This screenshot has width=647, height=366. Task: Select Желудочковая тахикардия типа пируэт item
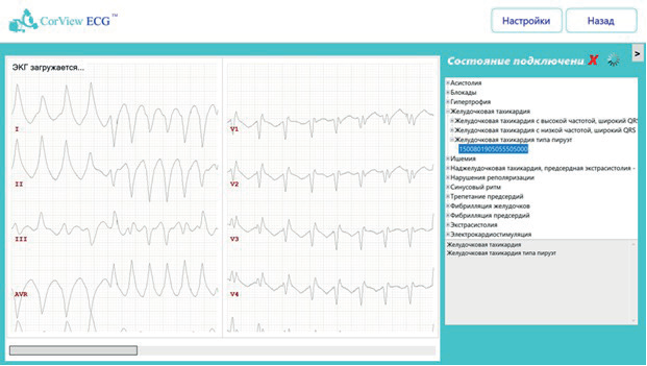513,140
